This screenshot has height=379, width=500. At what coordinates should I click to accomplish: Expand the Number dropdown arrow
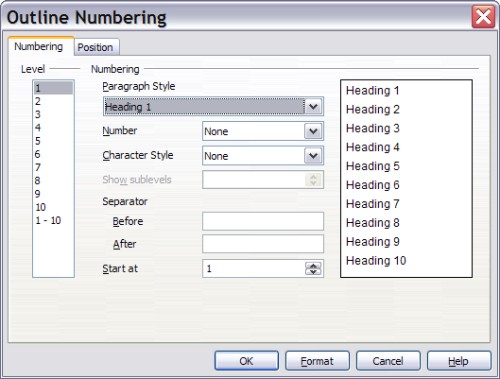(x=313, y=131)
